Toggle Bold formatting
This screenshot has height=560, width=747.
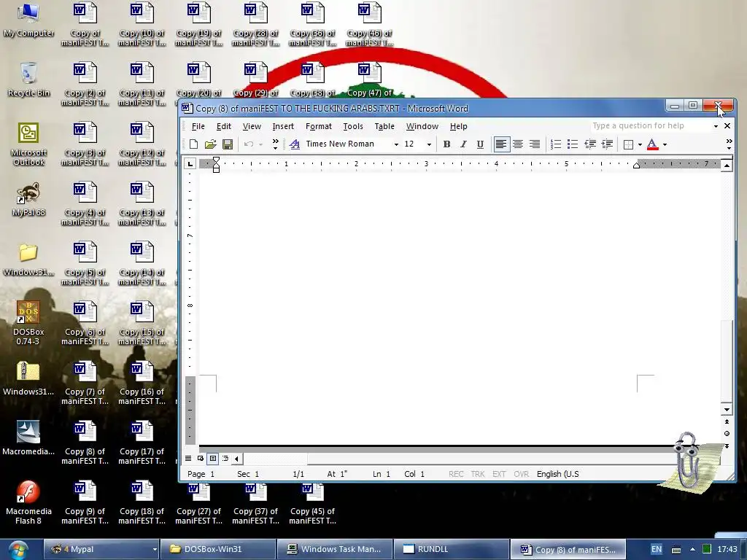coord(446,144)
